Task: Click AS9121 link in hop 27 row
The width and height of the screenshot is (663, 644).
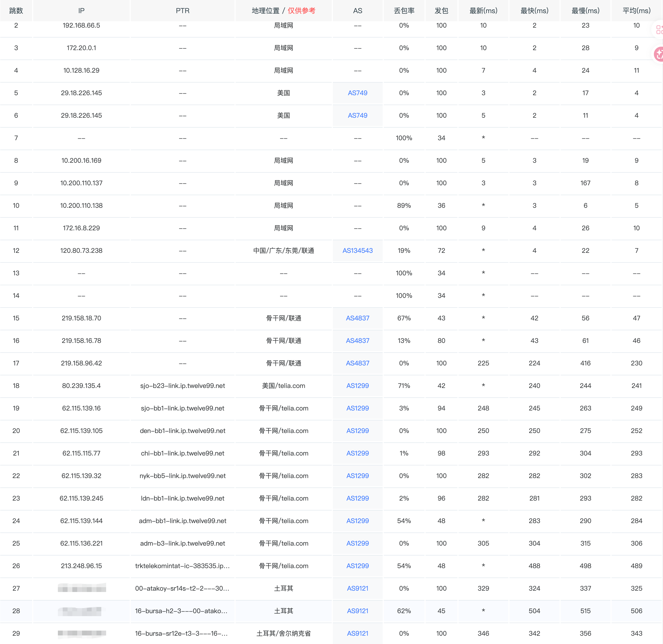Action: [357, 589]
